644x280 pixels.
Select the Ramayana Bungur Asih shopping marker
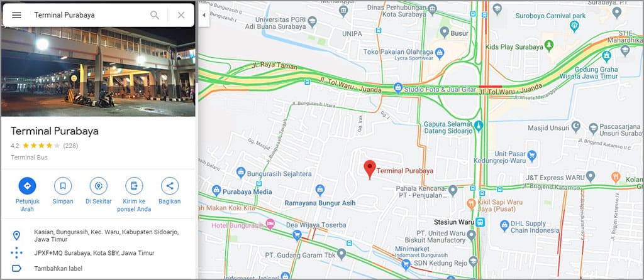click(320, 190)
